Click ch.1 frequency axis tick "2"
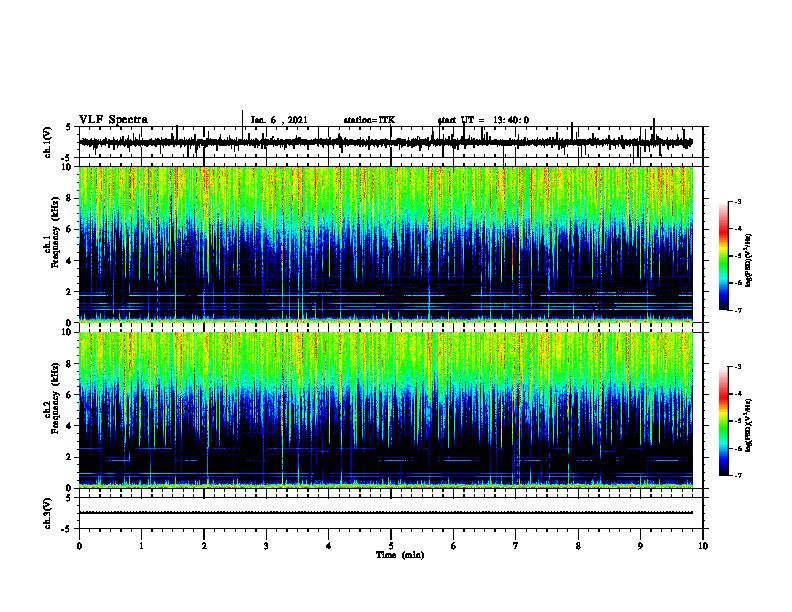Image resolution: width=792 pixels, height=612 pixels. [x=70, y=292]
